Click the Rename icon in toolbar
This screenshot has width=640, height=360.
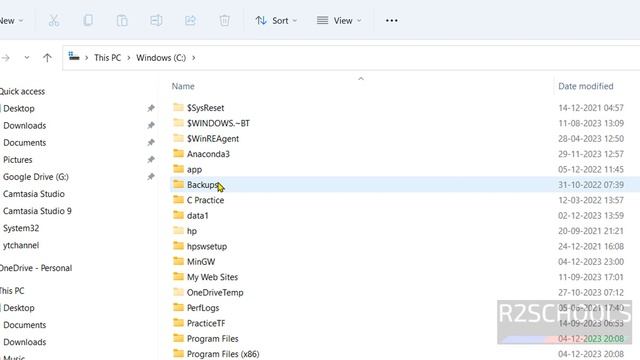pos(156,20)
